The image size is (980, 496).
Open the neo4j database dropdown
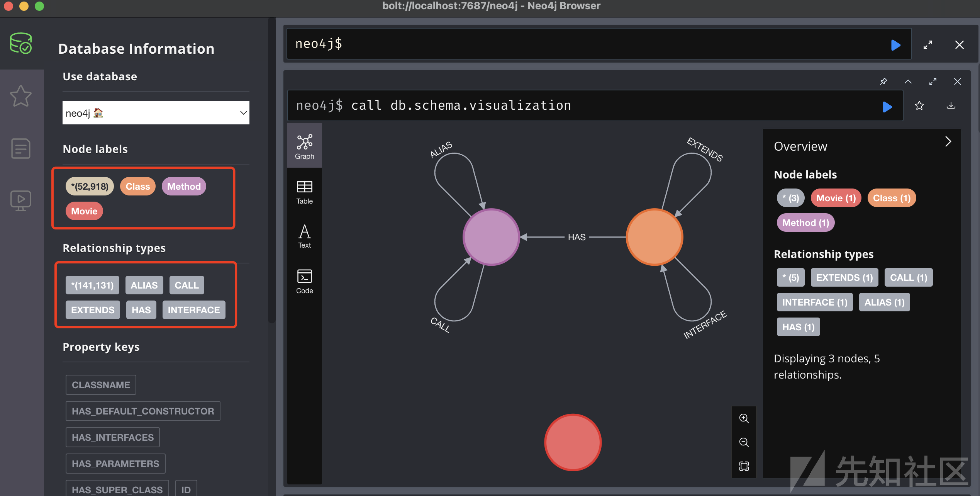(156, 113)
